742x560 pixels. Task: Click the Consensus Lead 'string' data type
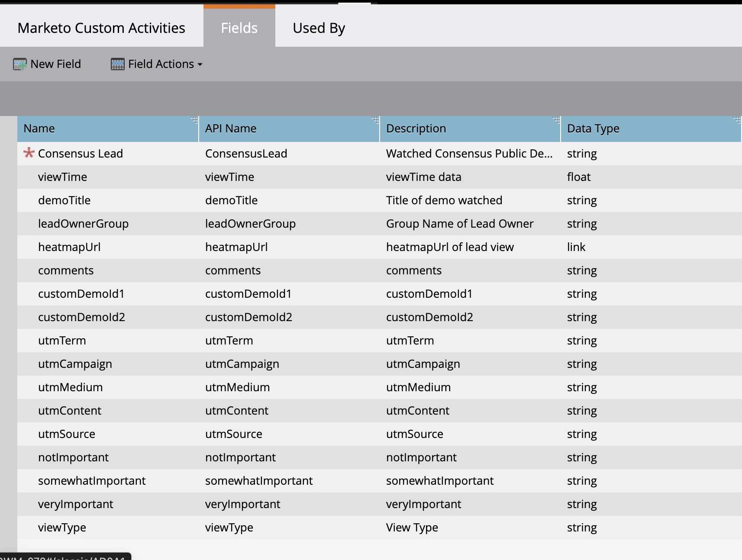click(582, 154)
